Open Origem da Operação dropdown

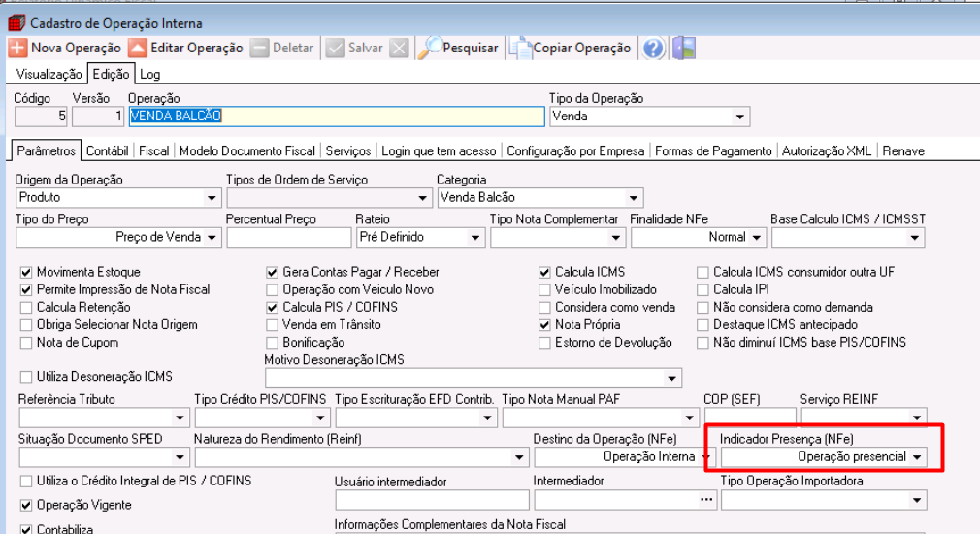[212, 198]
